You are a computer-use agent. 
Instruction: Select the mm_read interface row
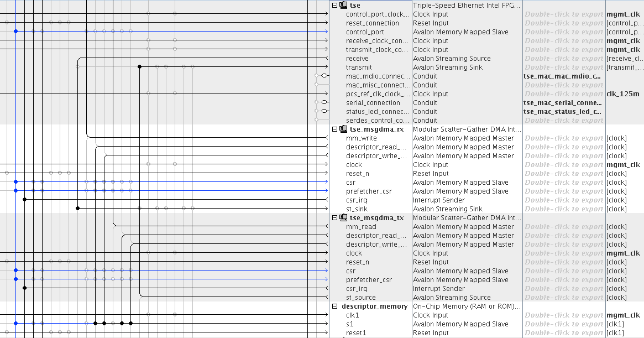(361, 227)
